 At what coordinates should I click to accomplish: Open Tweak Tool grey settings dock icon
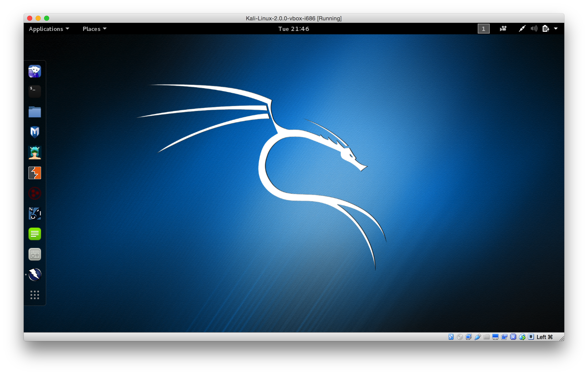coord(35,254)
